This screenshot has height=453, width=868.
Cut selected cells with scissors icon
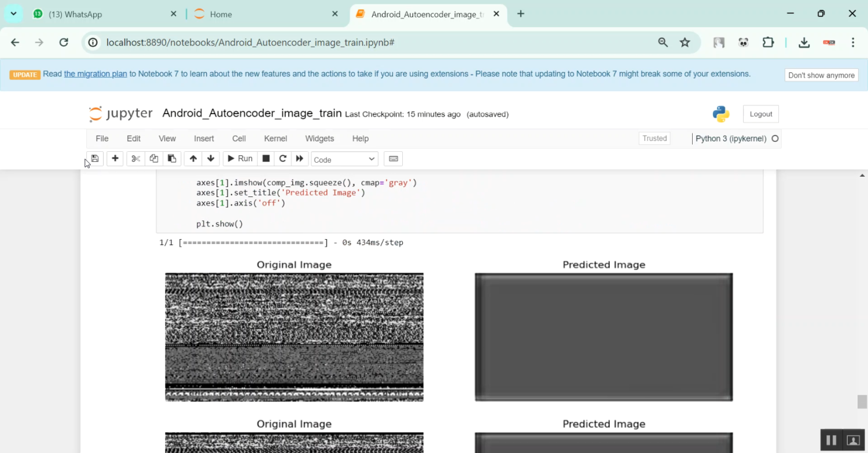[x=135, y=159]
